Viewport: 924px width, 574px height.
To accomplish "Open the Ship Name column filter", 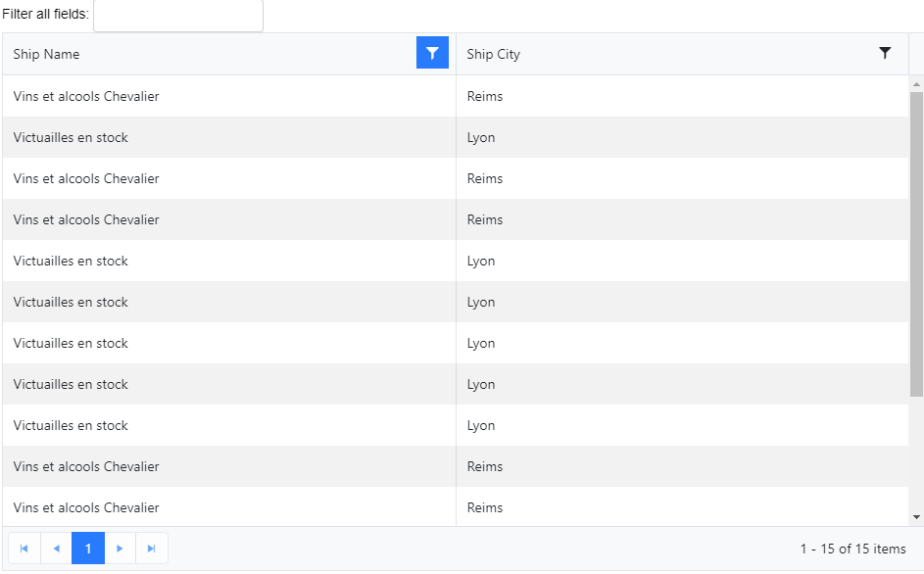I will [432, 53].
